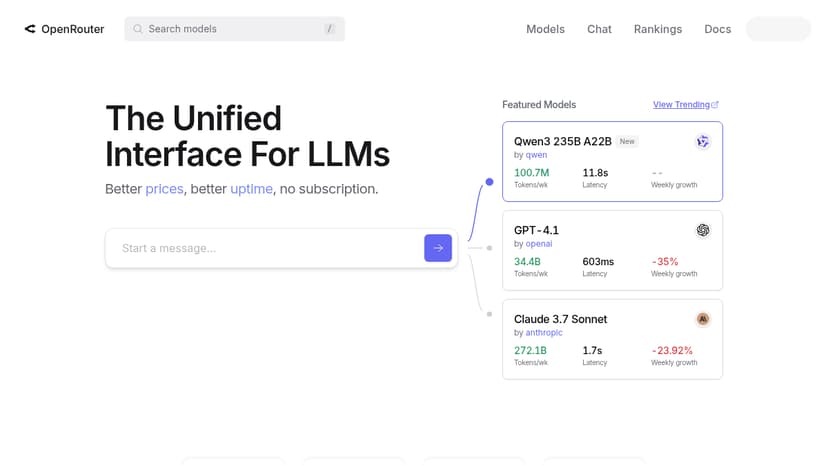
Task: Click the OpenAI logo on GPT-4.1 card
Action: click(702, 230)
